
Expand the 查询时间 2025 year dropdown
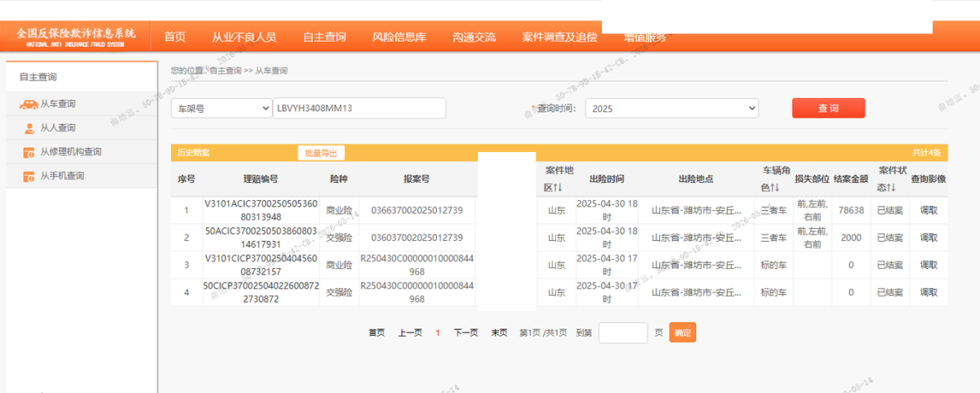point(672,108)
